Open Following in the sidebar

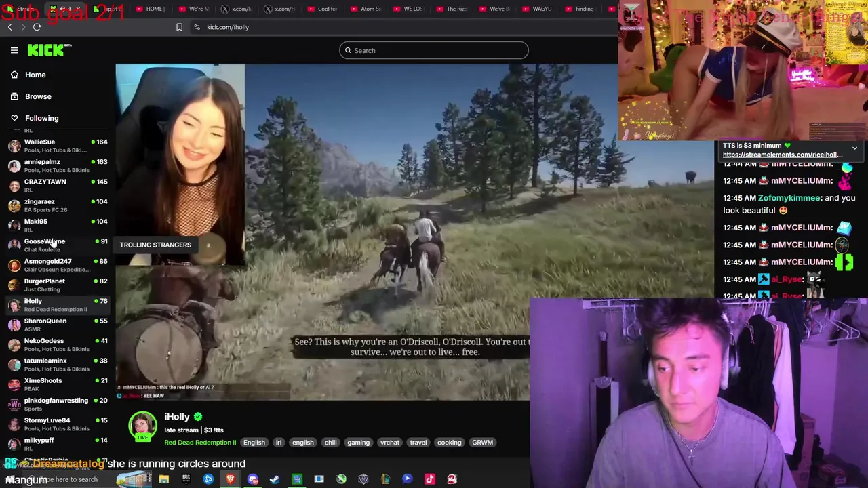click(x=41, y=118)
